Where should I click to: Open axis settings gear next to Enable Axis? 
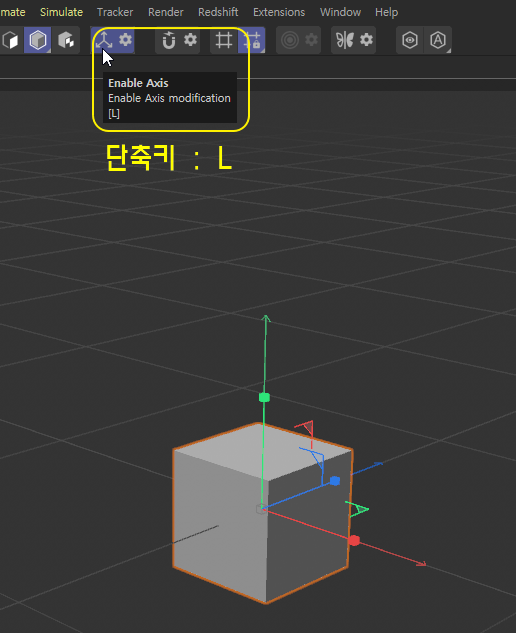coord(126,40)
